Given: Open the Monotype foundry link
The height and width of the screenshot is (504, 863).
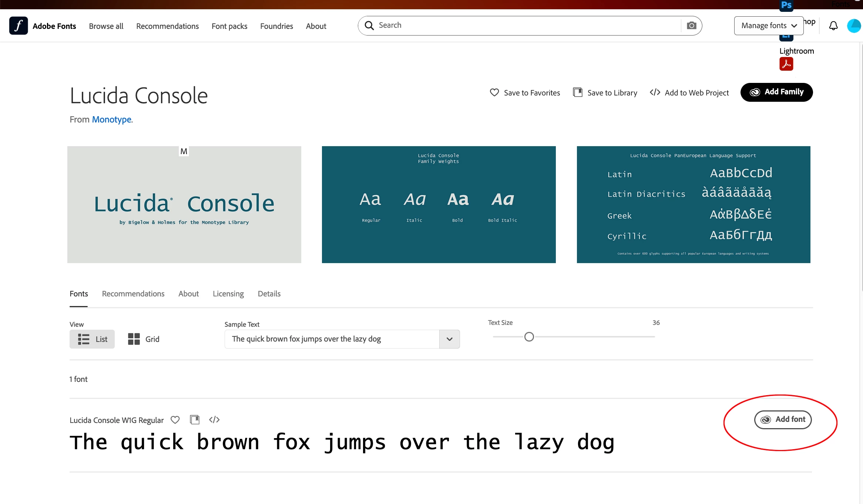Looking at the screenshot, I should [112, 120].
